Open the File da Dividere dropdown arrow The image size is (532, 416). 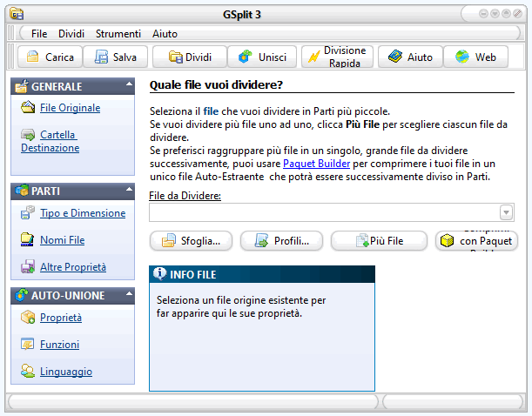pos(506,212)
